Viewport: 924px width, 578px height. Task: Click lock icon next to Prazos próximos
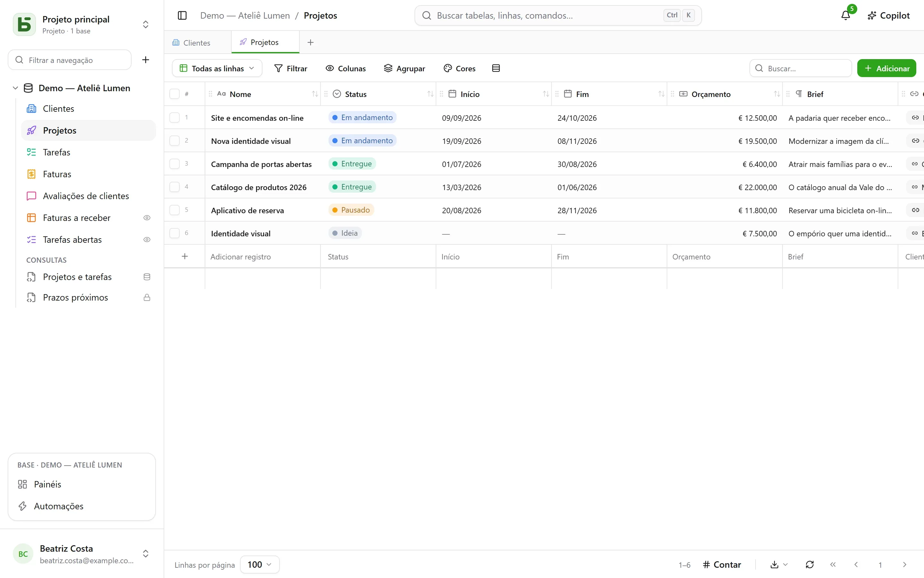[147, 297]
